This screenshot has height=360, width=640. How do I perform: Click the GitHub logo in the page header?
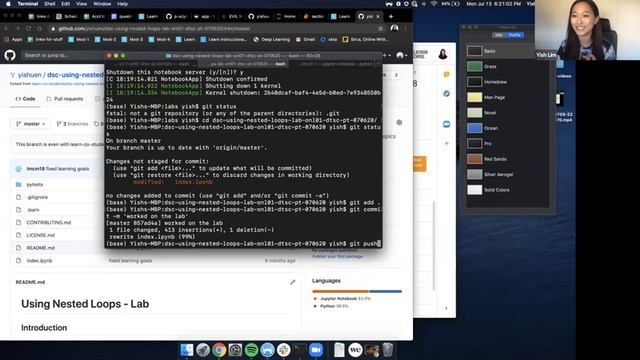pos(10,55)
